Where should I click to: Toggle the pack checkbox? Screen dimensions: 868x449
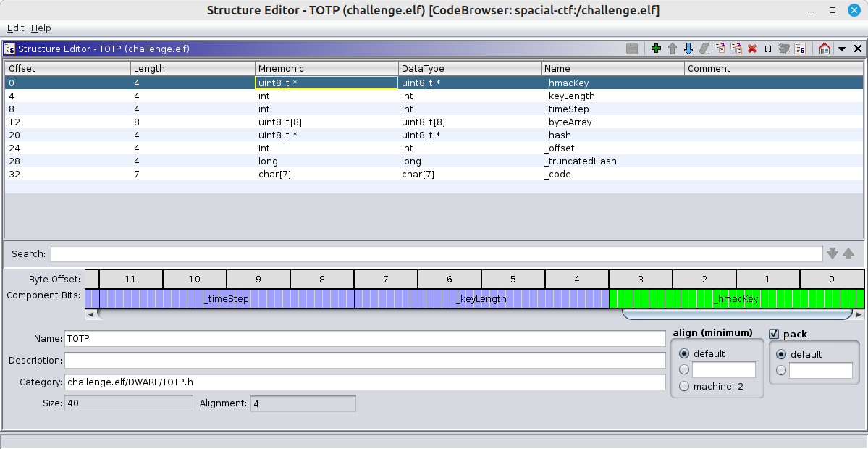[774, 334]
